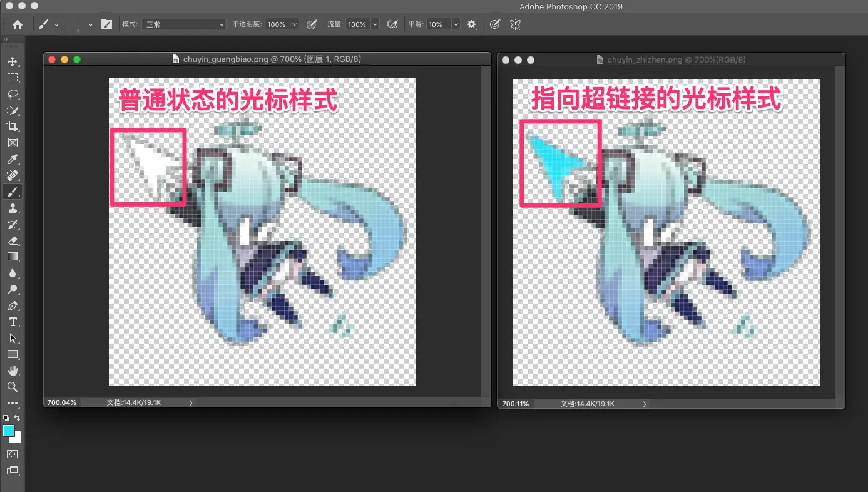Select the Spot Healing Brush tool

[x=12, y=175]
